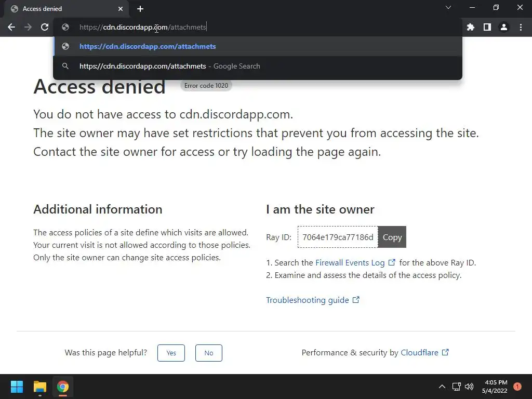The width and height of the screenshot is (532, 399).
Task: Click No for page helpful
Action: click(x=209, y=353)
